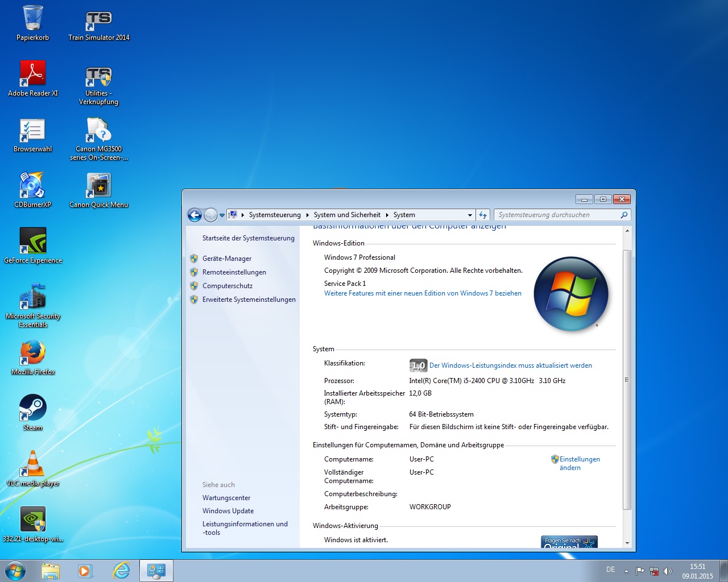Open the Geräte-Manager link
Viewport: 728px width, 582px height.
(226, 259)
